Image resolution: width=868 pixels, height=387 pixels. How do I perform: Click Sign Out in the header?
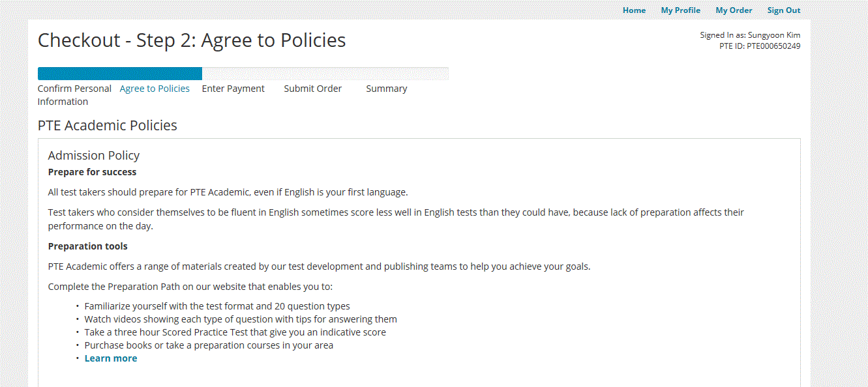pyautogui.click(x=783, y=10)
